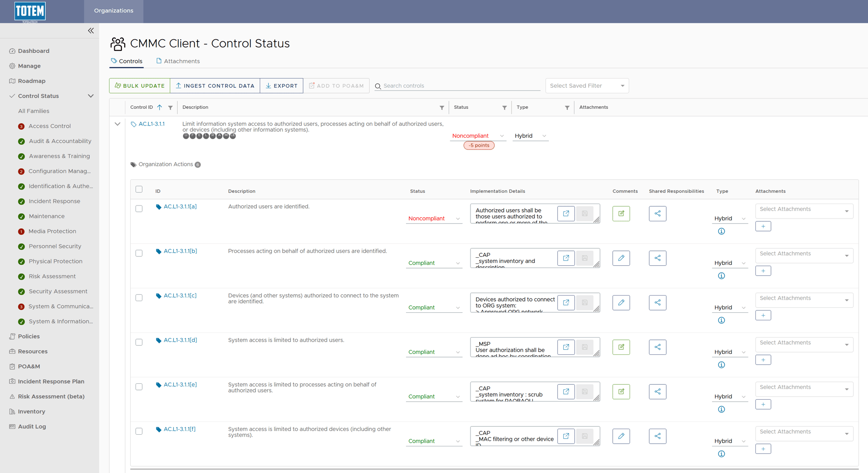
Task: Collapse the AC.L1-3.1.1 control row chevron
Action: (x=117, y=124)
